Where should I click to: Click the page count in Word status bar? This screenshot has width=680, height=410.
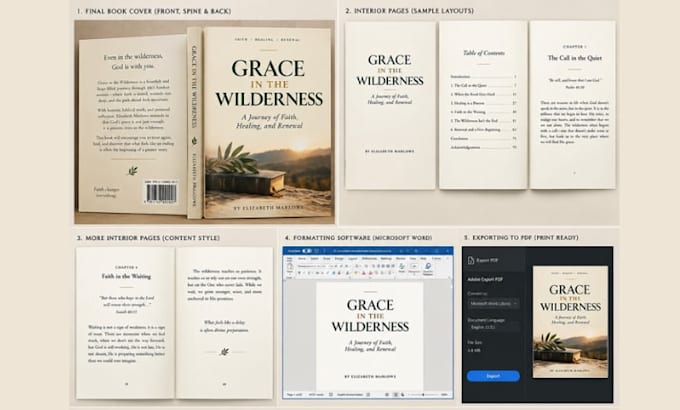[294, 395]
